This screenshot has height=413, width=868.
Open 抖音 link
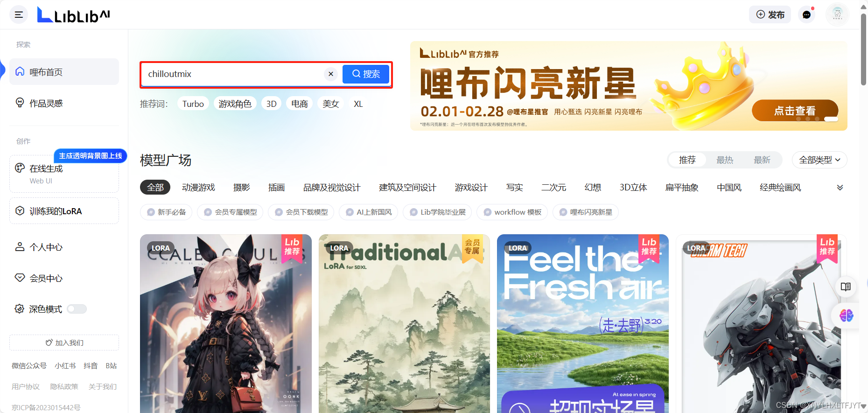tap(91, 365)
